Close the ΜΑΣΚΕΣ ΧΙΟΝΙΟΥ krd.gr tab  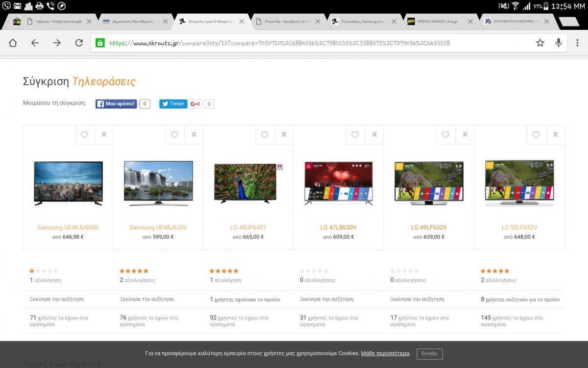pos(470,22)
